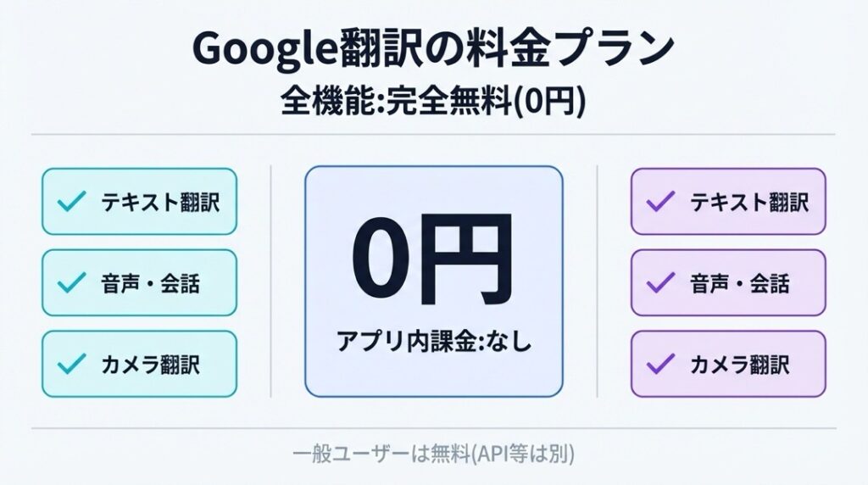Click the 音声・会話 label in the teal box

pyautogui.click(x=149, y=283)
